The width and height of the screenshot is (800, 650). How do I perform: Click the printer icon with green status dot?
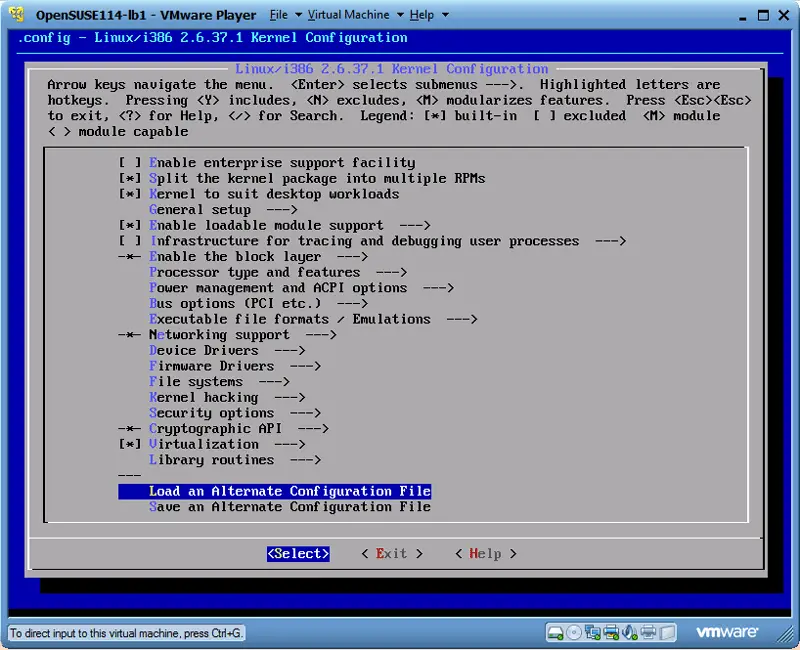coord(611,633)
